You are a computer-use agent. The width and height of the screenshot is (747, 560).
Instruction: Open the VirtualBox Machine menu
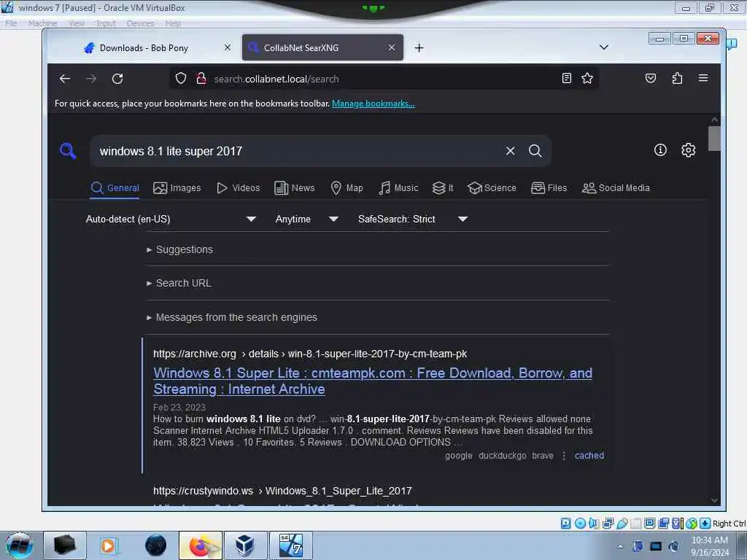(42, 23)
